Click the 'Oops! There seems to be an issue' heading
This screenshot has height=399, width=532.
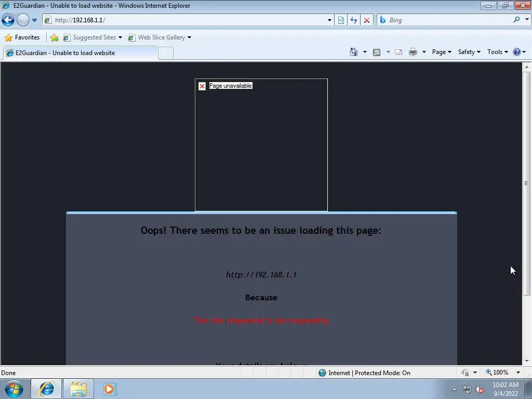coord(261,230)
